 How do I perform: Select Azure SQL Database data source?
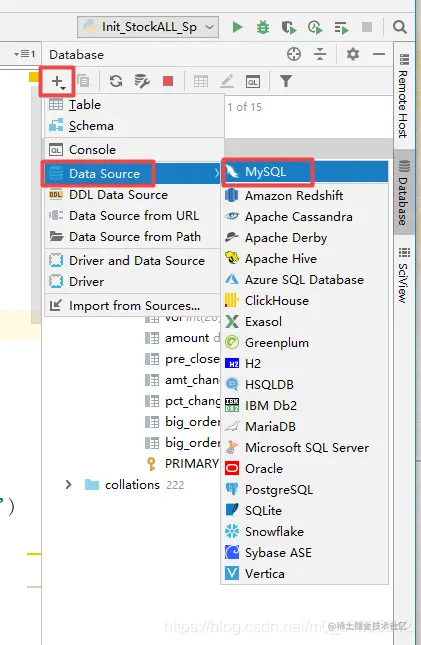pyautogui.click(x=305, y=280)
